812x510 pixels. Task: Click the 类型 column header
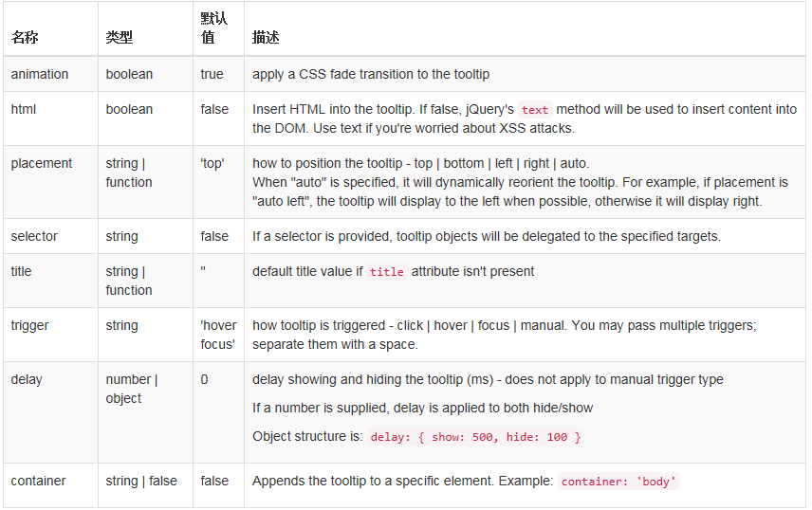tap(120, 38)
